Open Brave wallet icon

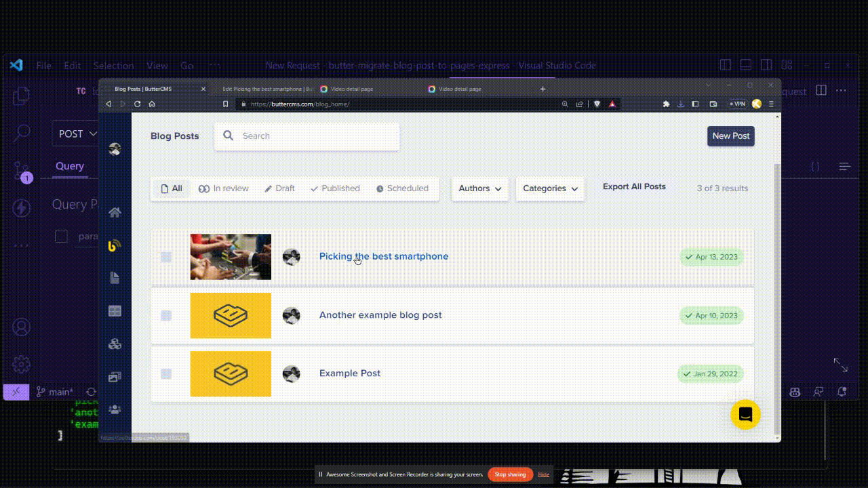713,104
